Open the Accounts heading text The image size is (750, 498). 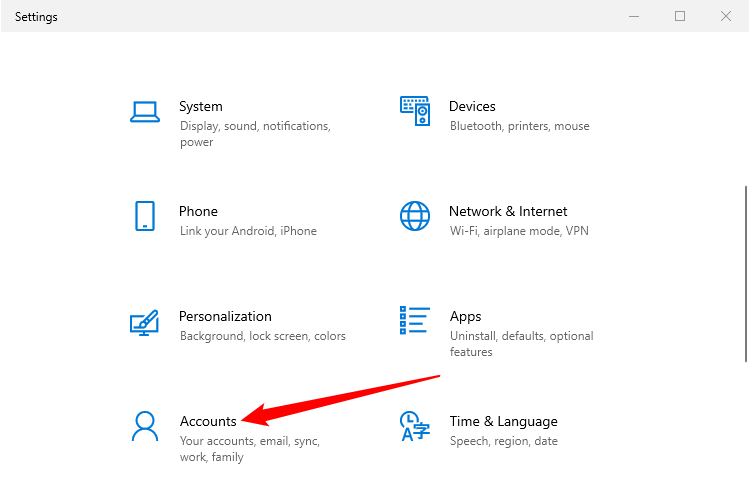click(x=208, y=421)
